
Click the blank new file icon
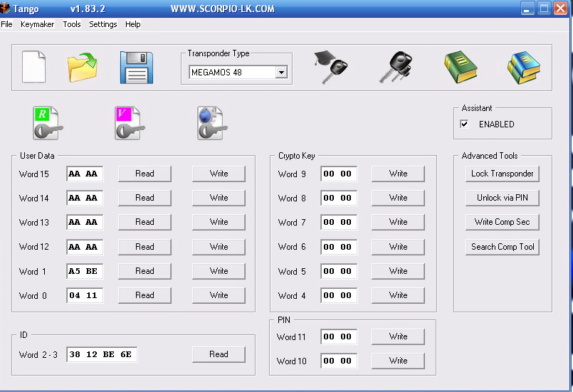click(x=34, y=67)
